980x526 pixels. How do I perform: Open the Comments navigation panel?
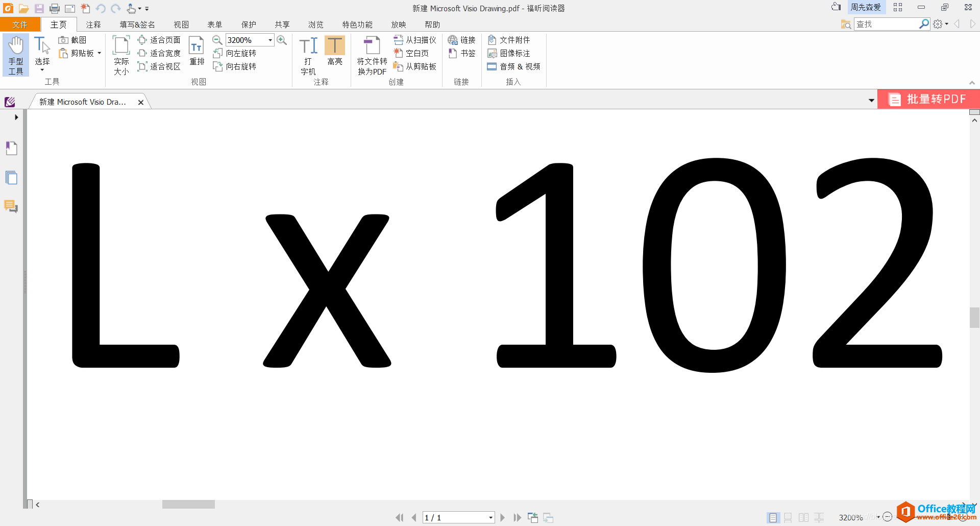click(11, 206)
